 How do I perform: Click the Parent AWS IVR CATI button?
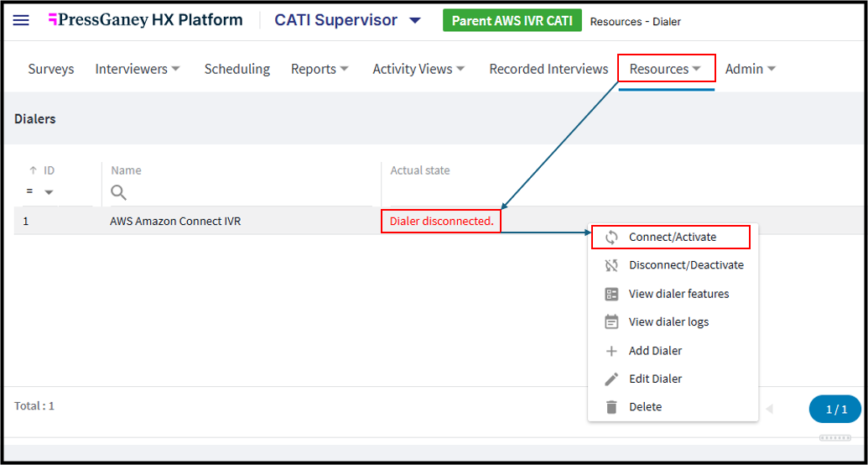tap(512, 21)
